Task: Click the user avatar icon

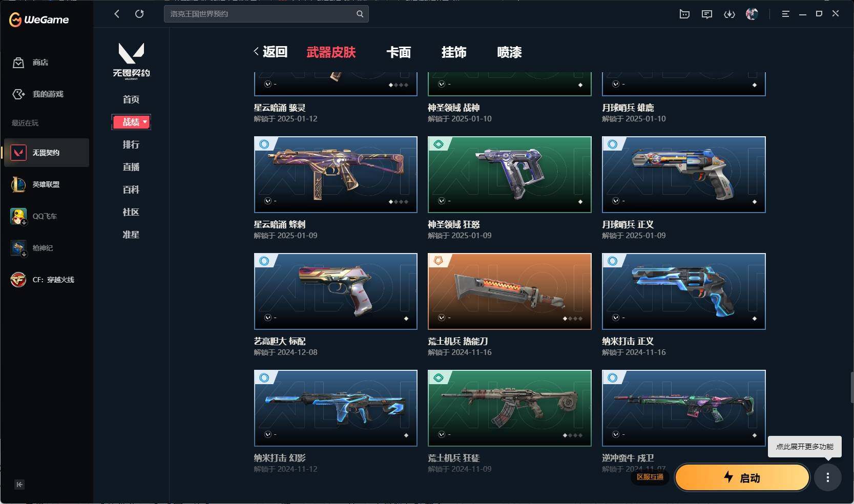Action: (752, 14)
